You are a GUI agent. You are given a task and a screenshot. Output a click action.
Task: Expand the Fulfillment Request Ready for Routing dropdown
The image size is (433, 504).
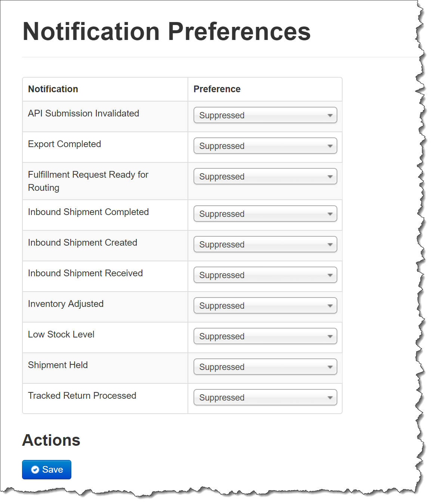coord(265,176)
